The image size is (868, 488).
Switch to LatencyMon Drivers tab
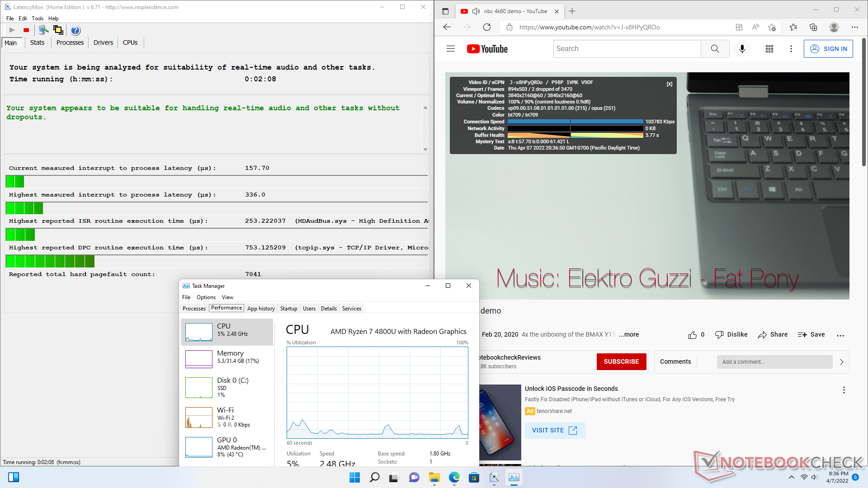click(x=103, y=42)
